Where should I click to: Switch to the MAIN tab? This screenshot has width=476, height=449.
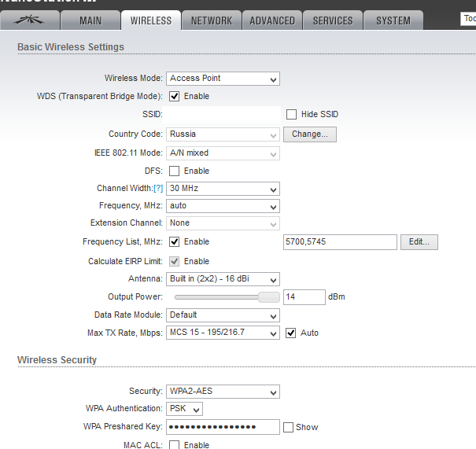[x=90, y=20]
